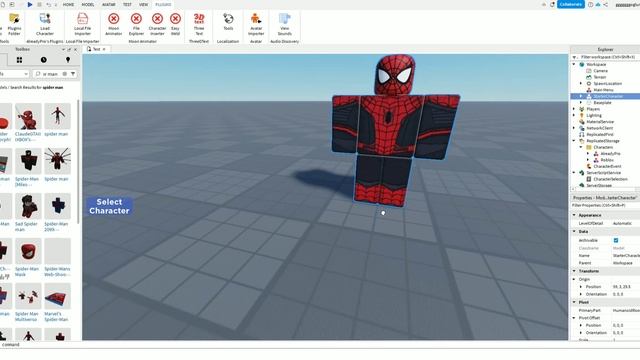Screen dimensions: 640x360
Task: Open the TEST ribbon tab
Action: [x=127, y=4]
